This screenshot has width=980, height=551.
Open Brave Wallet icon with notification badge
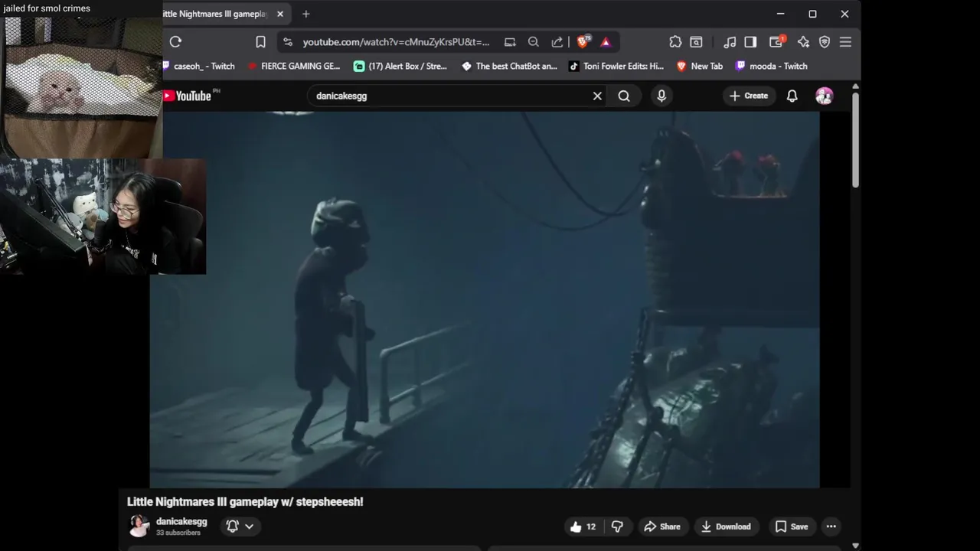[776, 42]
